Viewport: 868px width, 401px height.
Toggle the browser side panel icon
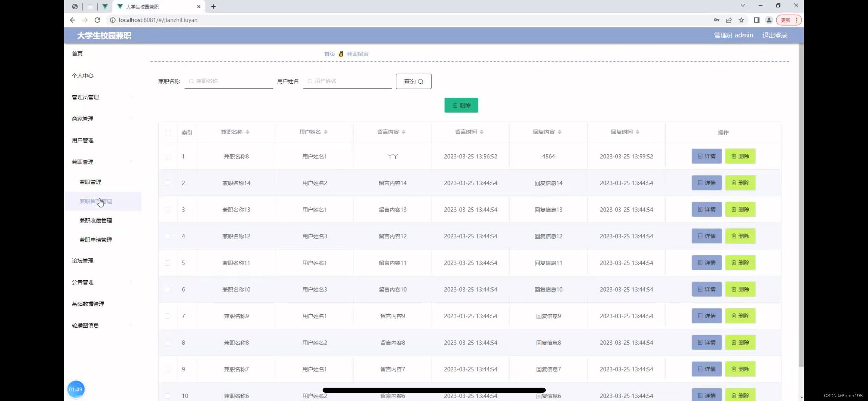[756, 20]
